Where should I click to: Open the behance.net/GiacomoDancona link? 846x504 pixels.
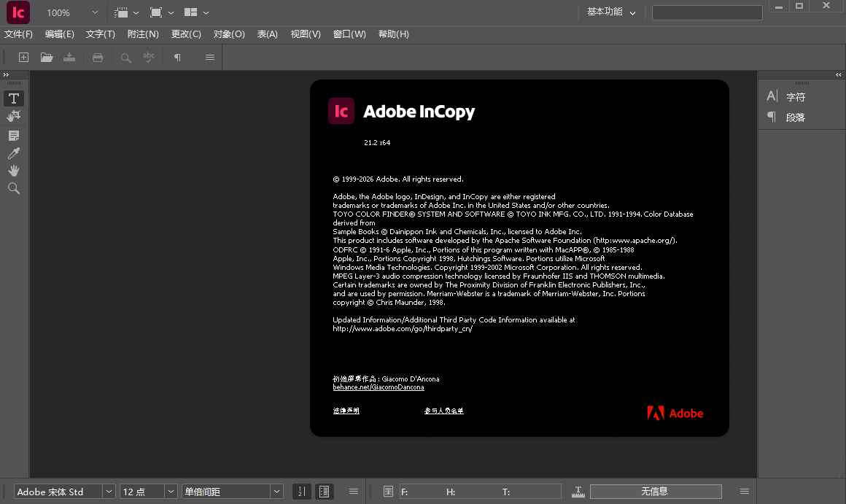coord(379,387)
